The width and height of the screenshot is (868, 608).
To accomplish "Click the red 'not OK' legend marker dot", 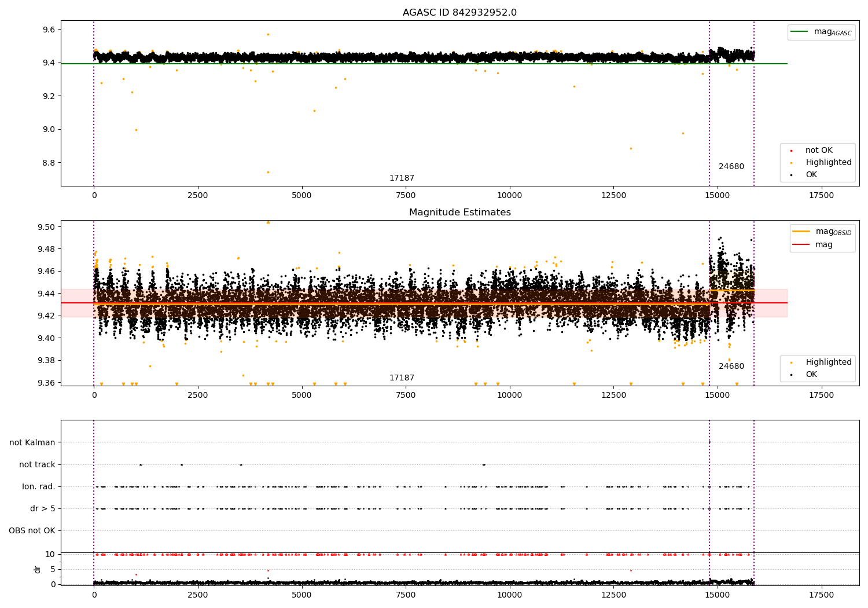I will [x=791, y=151].
